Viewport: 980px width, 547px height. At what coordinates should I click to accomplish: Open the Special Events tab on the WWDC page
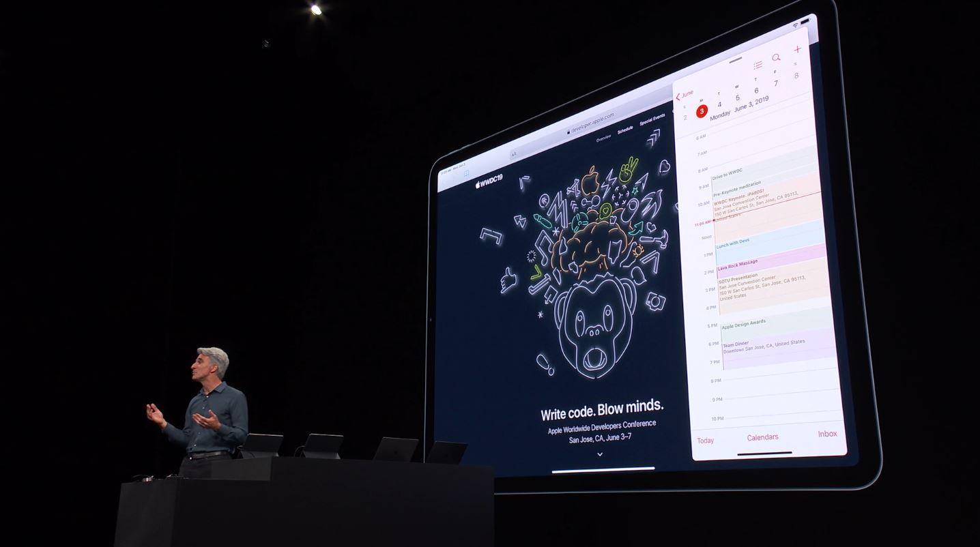click(x=652, y=120)
